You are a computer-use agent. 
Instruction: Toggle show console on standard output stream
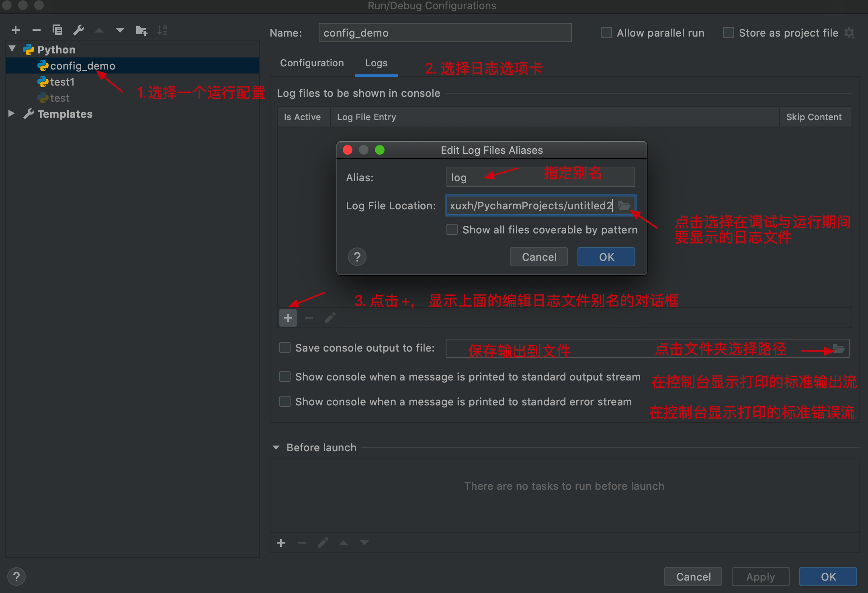click(x=285, y=376)
